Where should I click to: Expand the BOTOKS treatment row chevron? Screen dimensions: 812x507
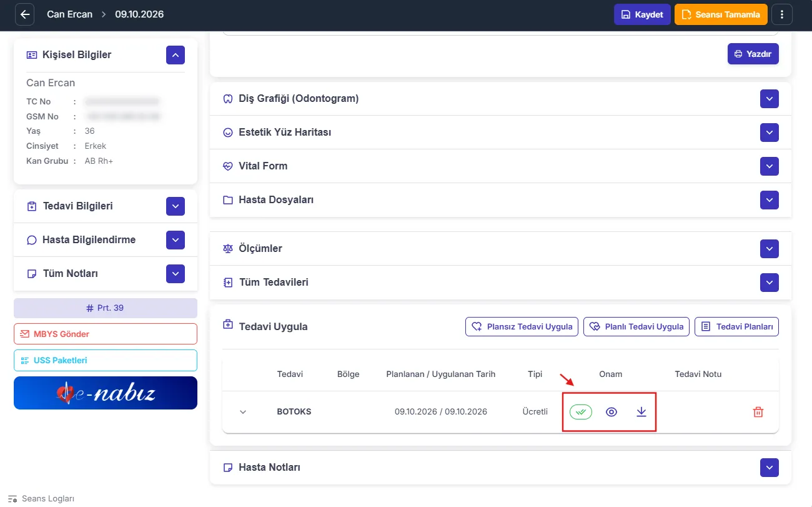click(244, 412)
